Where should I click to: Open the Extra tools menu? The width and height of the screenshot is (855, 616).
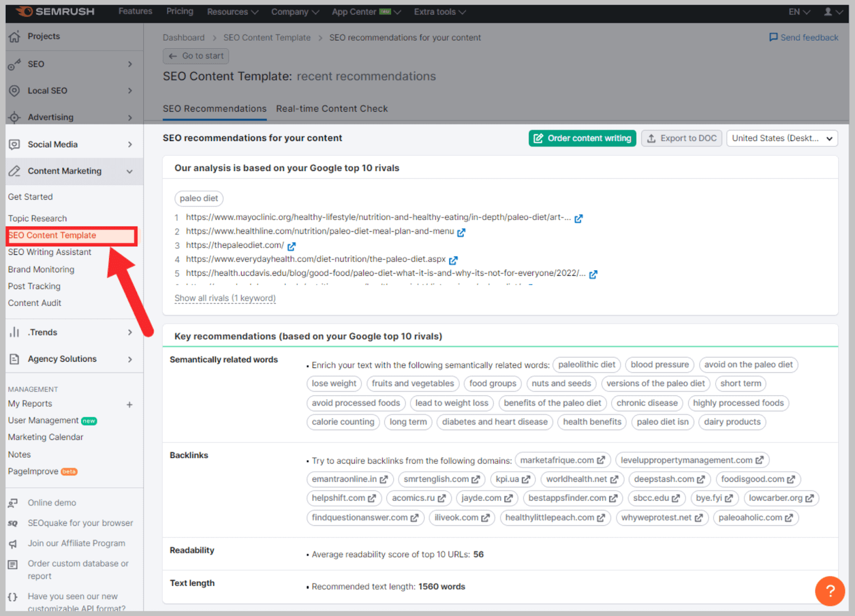pyautogui.click(x=440, y=12)
